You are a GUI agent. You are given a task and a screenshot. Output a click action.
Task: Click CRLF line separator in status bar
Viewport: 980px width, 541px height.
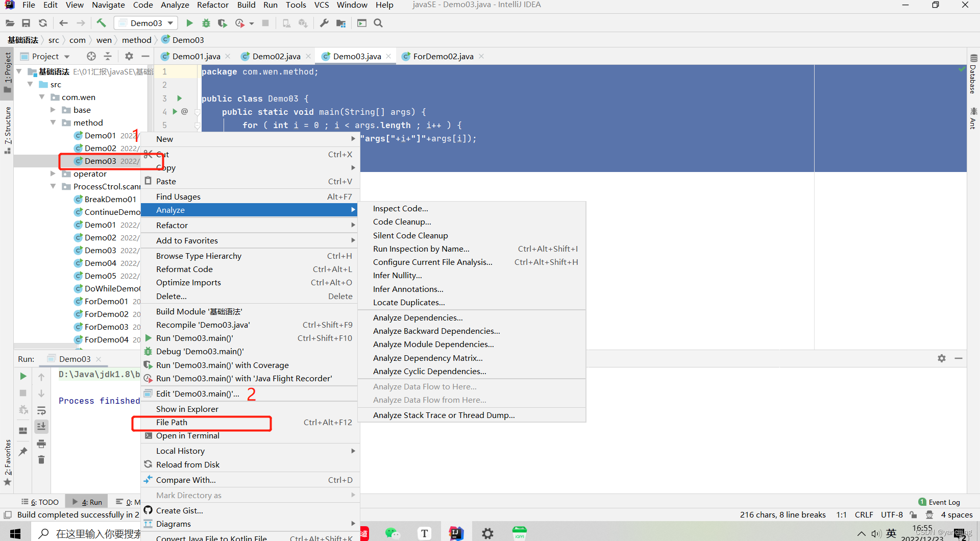864,514
